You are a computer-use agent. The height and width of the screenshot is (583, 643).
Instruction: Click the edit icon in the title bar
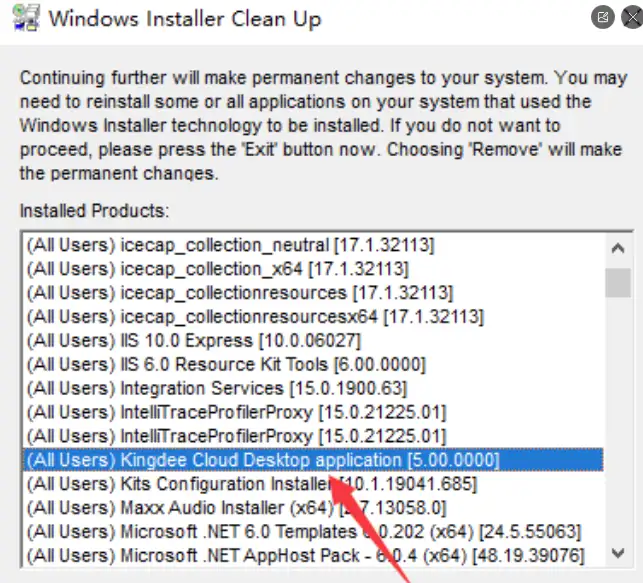(602, 17)
